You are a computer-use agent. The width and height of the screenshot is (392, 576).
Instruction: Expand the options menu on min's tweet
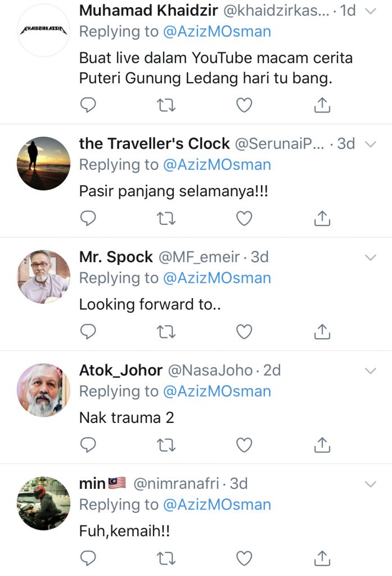coord(371,483)
